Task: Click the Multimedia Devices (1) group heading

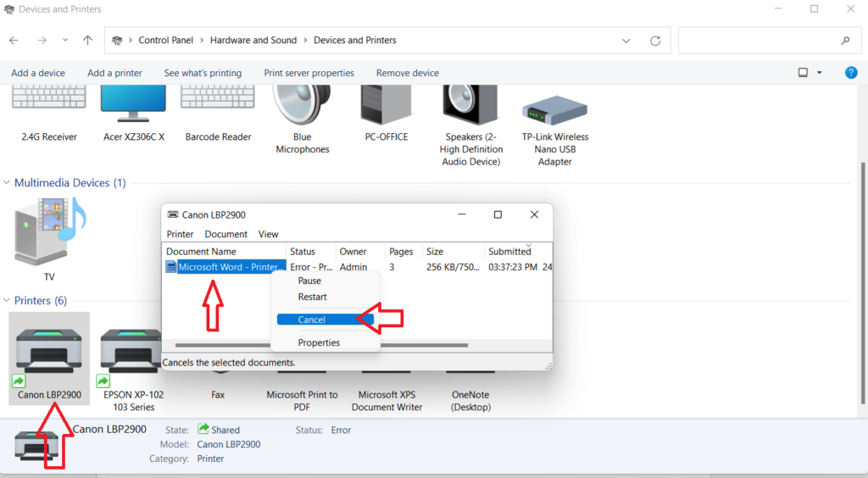Action: pos(70,182)
